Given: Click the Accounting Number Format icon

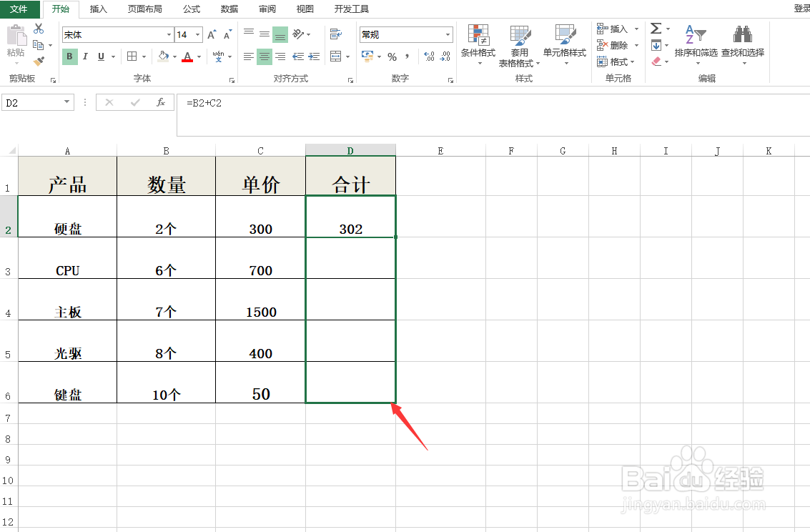Looking at the screenshot, I should coord(367,56).
